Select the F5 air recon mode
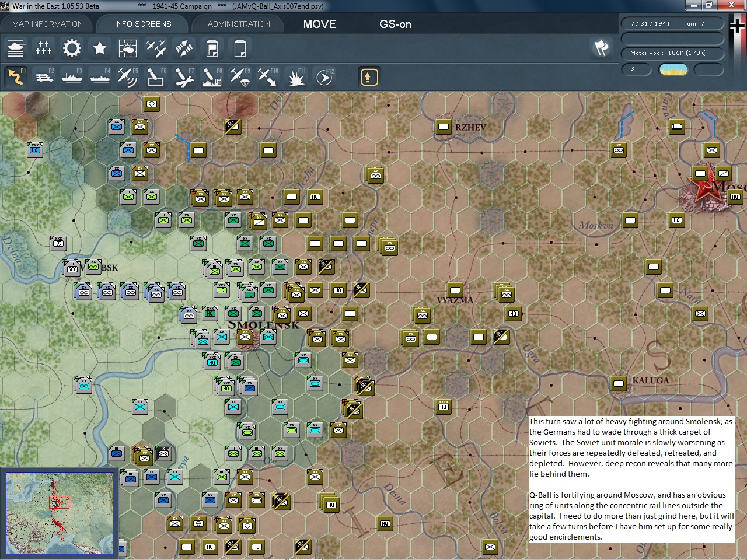The image size is (747, 560). (128, 77)
